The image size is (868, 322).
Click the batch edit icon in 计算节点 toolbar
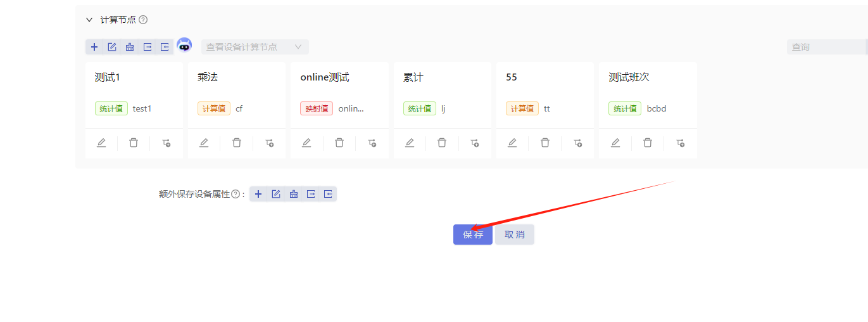click(x=112, y=47)
